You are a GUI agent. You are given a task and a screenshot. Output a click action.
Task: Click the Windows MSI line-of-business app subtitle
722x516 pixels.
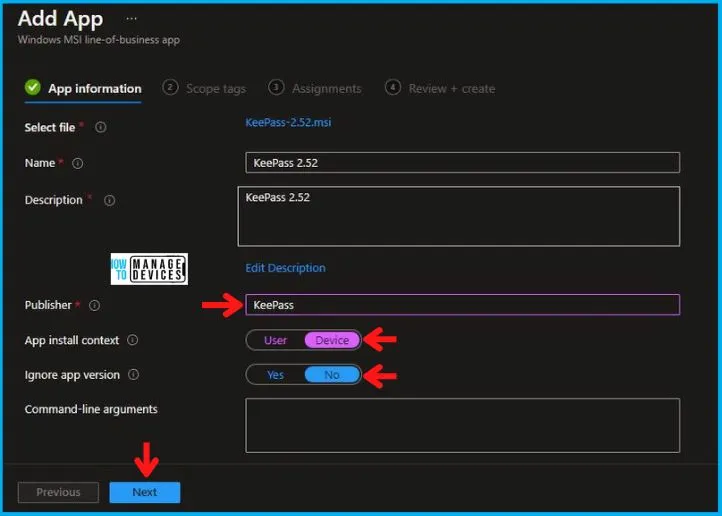point(99,40)
